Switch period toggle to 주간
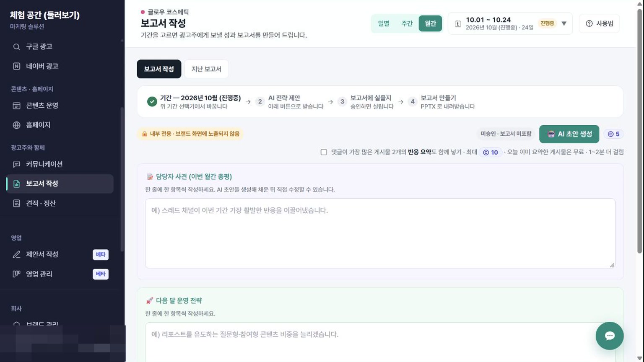Image resolution: width=644 pixels, height=362 pixels. (407, 23)
